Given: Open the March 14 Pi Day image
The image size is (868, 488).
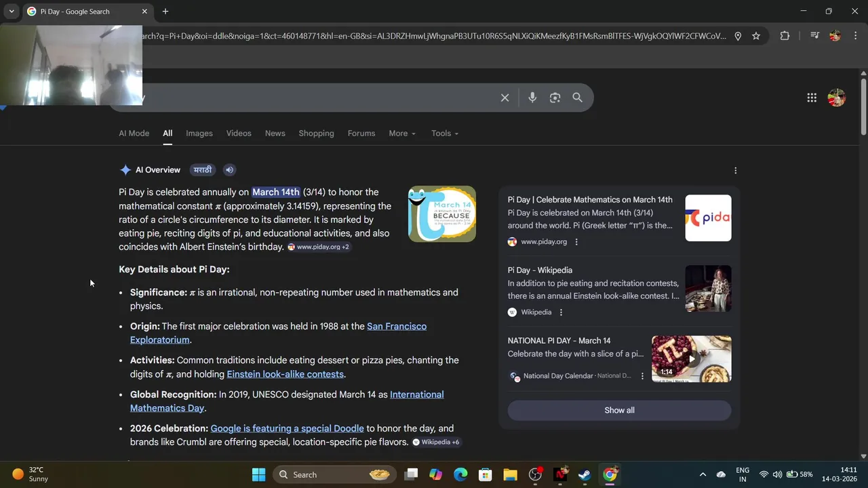Looking at the screenshot, I should [x=442, y=214].
